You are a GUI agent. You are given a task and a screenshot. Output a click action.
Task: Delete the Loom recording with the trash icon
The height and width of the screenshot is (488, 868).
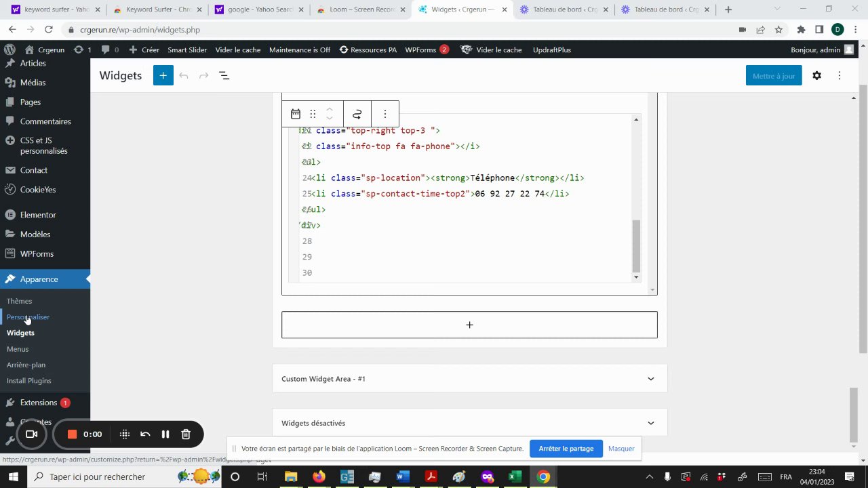pos(186,434)
